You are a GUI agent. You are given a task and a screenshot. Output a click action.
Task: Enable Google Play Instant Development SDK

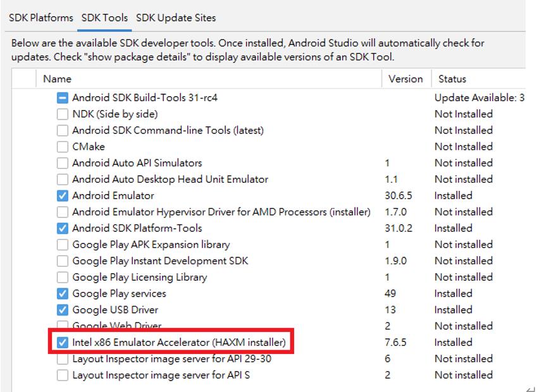tap(62, 261)
